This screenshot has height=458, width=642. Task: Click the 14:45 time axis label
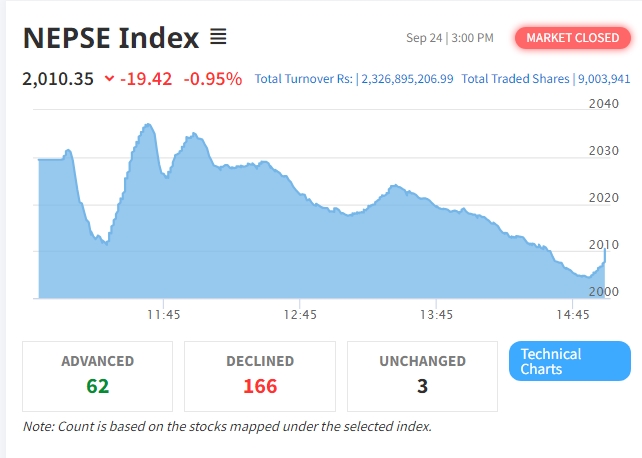tap(572, 314)
